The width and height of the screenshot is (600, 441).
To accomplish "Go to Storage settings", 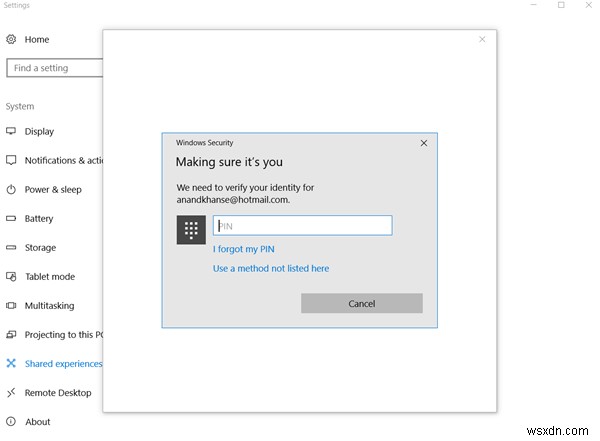I will tap(41, 248).
